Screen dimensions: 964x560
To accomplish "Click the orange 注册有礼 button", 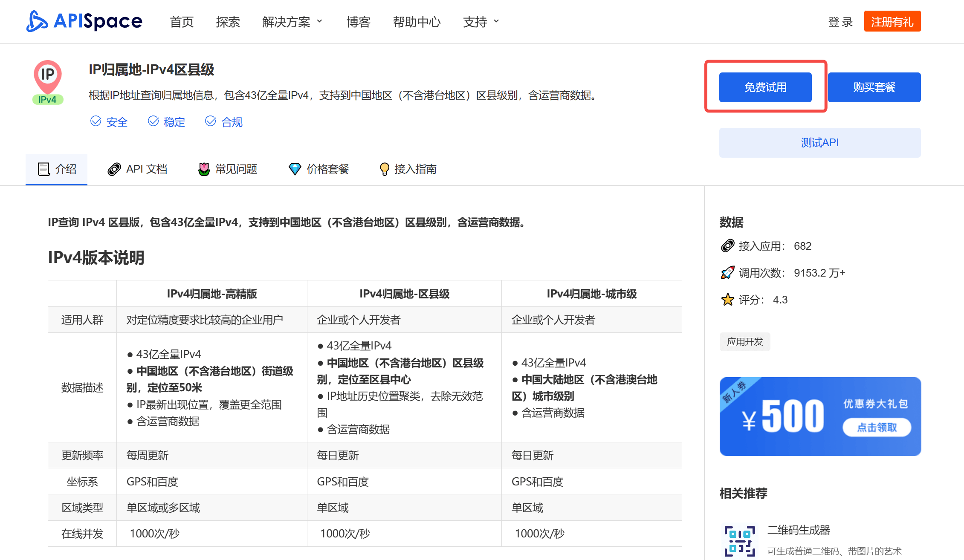I will click(892, 21).
